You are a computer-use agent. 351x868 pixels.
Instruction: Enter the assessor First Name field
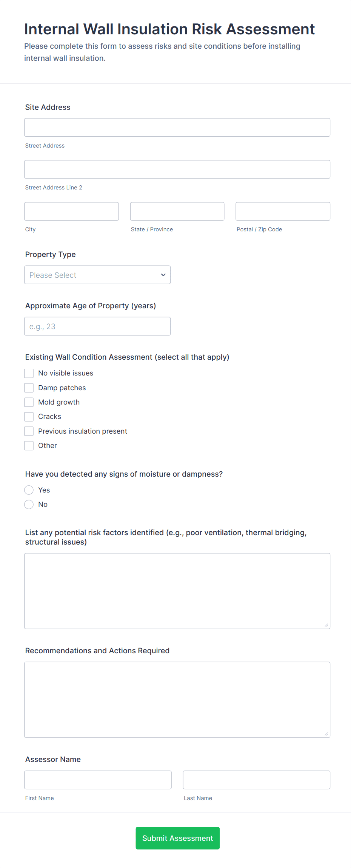click(x=98, y=780)
